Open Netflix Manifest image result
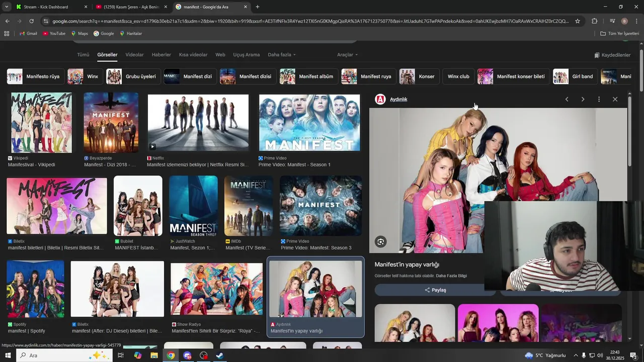644x362 pixels. 198,123
